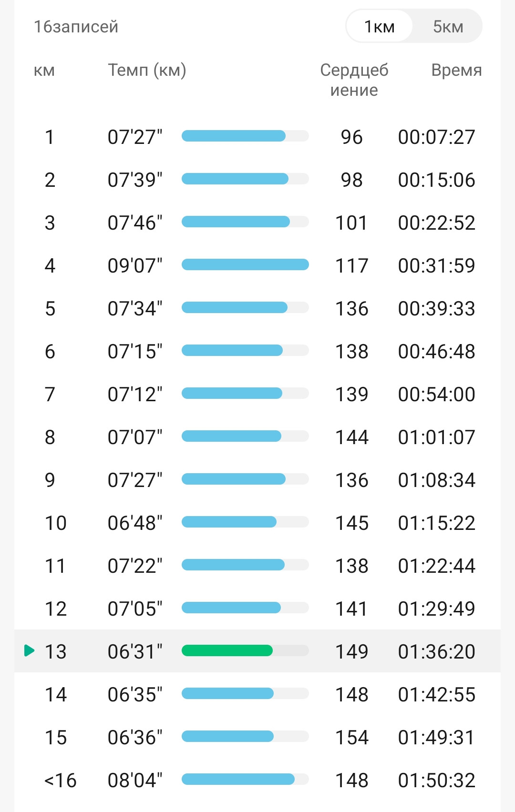Click the 16записей records count label
Image resolution: width=515 pixels, height=812 pixels.
pos(76,27)
